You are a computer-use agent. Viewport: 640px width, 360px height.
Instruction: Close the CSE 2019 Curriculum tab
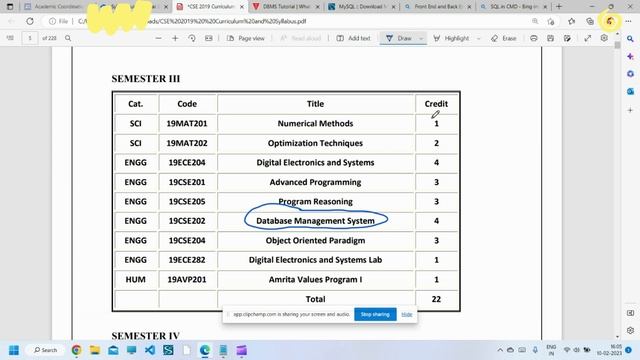[242, 7]
